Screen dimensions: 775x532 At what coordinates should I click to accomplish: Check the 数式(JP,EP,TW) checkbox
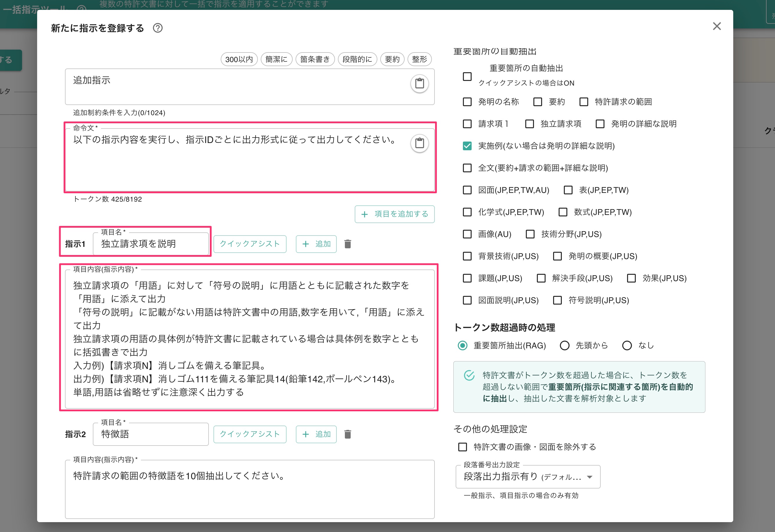point(563,212)
